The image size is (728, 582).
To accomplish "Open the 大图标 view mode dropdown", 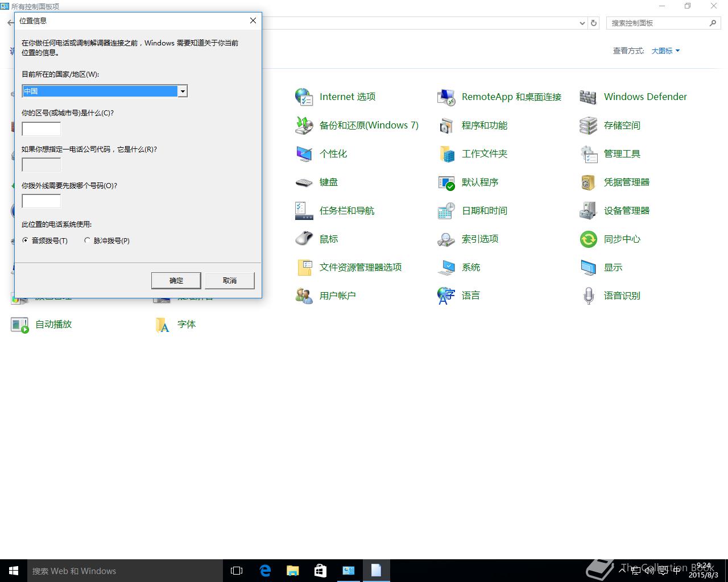I will [665, 51].
